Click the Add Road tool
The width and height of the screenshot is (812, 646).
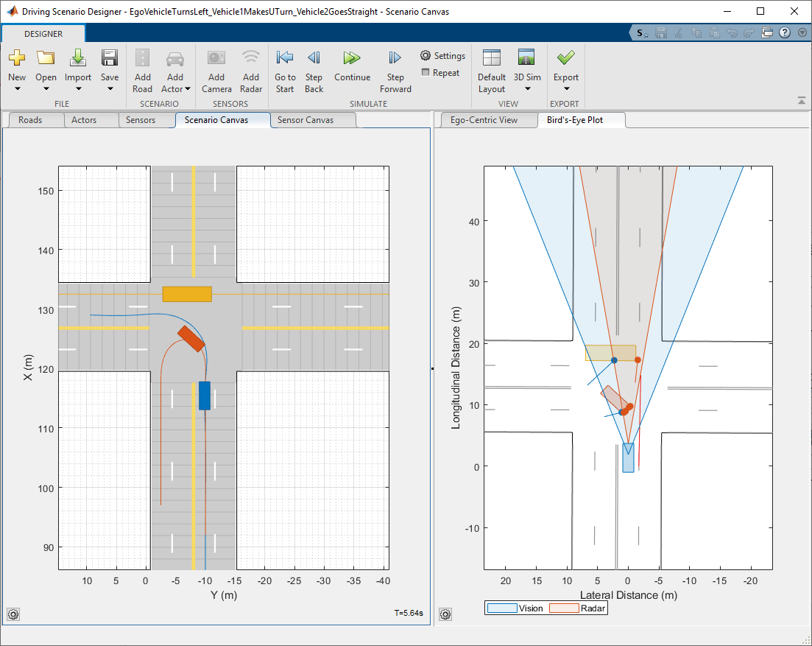point(142,70)
